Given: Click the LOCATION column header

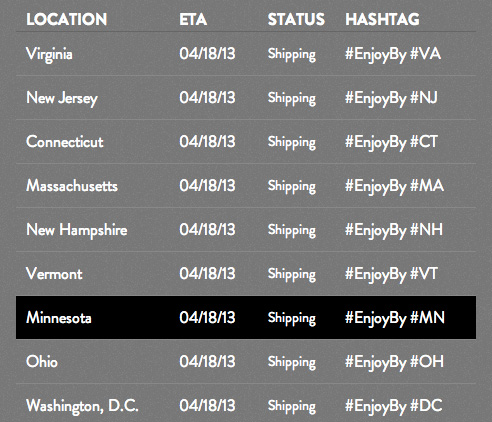Looking at the screenshot, I should pos(67,19).
